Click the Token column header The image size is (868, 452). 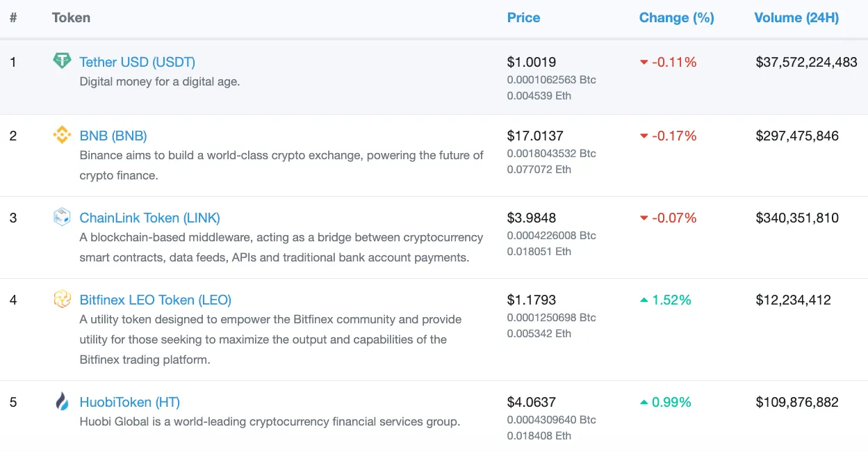71,17
